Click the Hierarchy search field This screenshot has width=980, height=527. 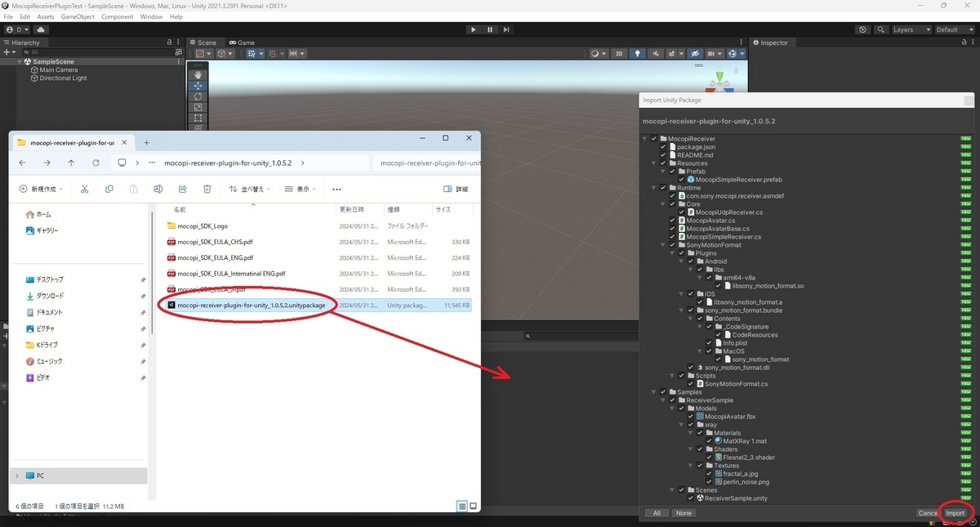tap(96, 51)
